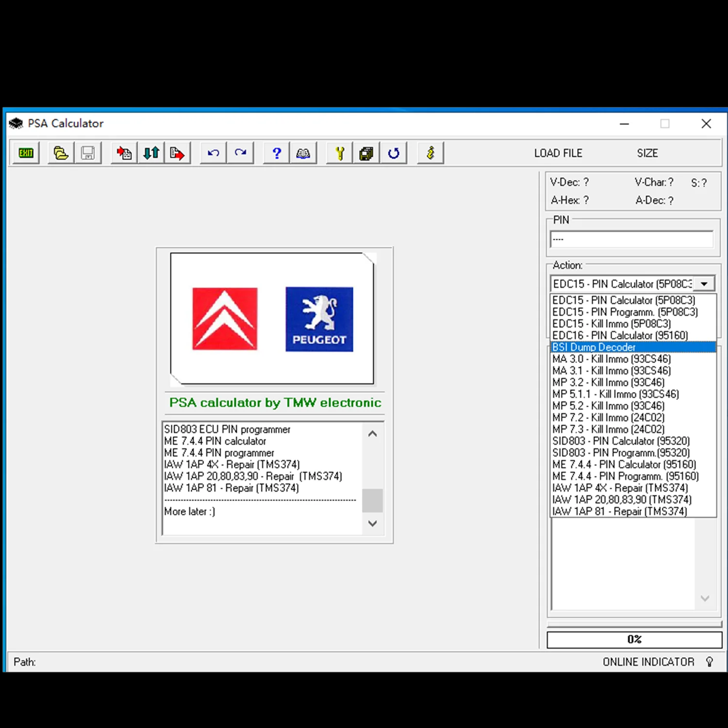Screen dimensions: 728x728
Task: Select SID803 - PIN Calculator (95320) option
Action: [633, 441]
